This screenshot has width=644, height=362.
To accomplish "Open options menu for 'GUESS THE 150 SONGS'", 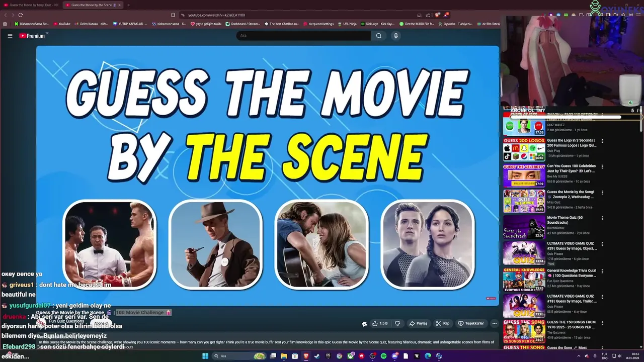I will 602,323.
